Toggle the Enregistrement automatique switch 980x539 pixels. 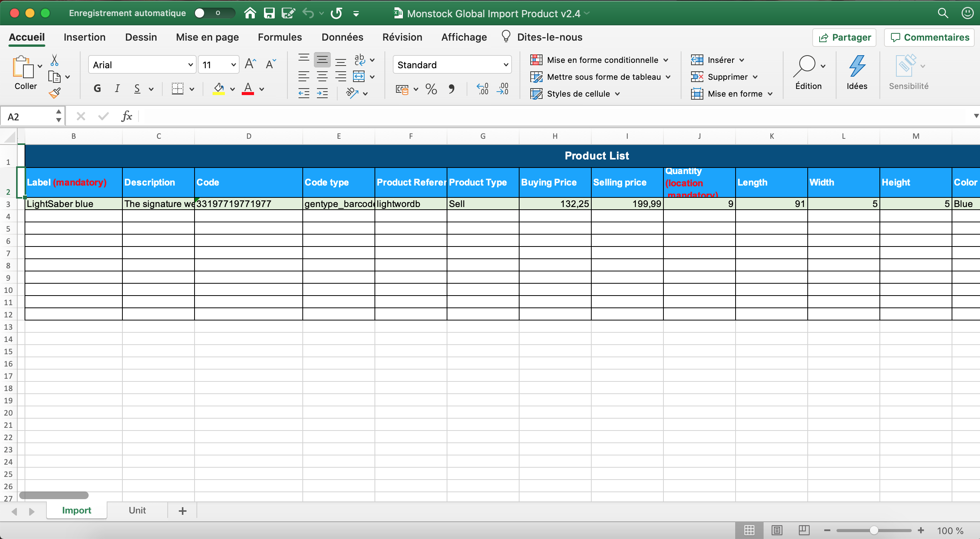coord(214,13)
